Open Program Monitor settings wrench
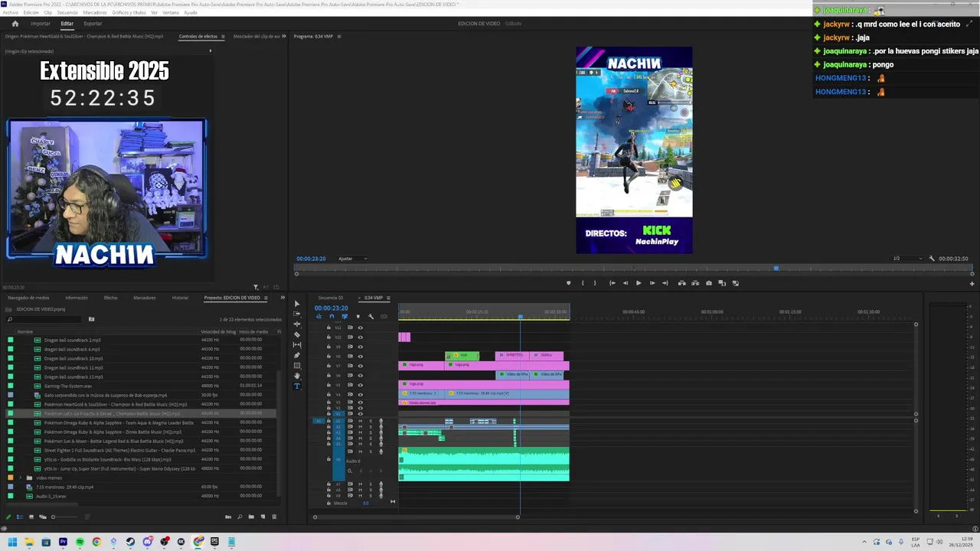980x551 pixels. click(932, 259)
